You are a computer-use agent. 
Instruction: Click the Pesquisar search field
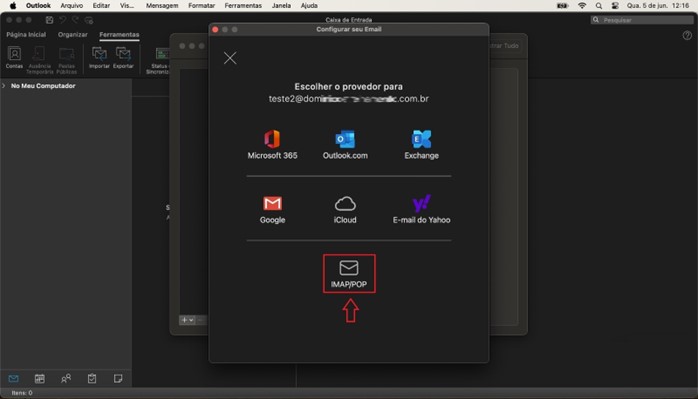pyautogui.click(x=642, y=20)
